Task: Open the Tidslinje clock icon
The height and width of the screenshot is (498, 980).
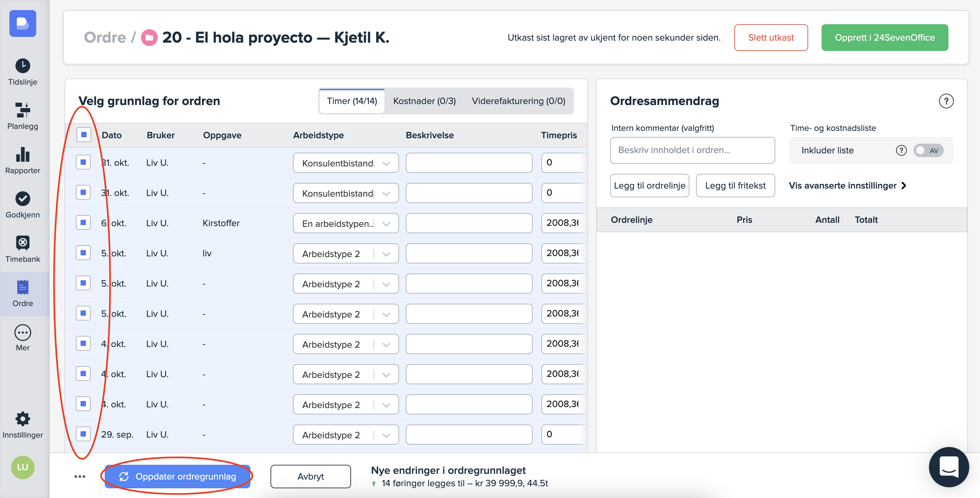Action: [x=22, y=66]
